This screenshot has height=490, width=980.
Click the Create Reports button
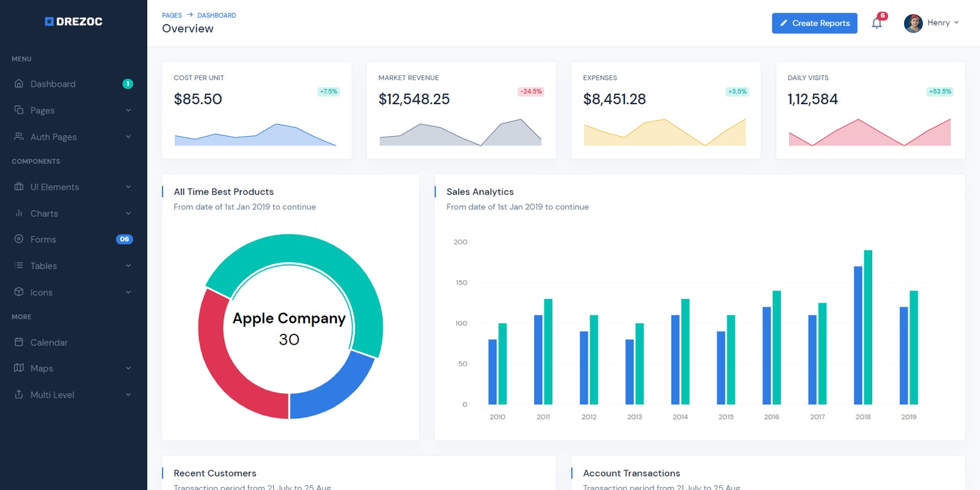pos(815,23)
